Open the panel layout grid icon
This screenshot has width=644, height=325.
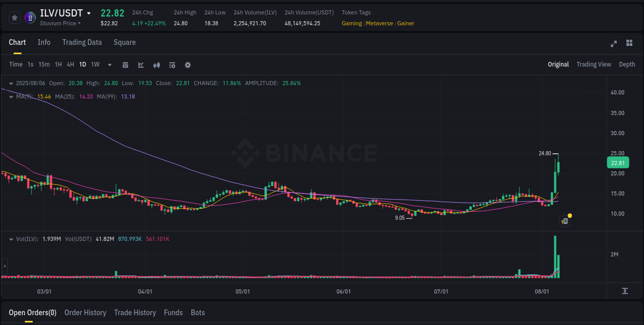click(629, 44)
